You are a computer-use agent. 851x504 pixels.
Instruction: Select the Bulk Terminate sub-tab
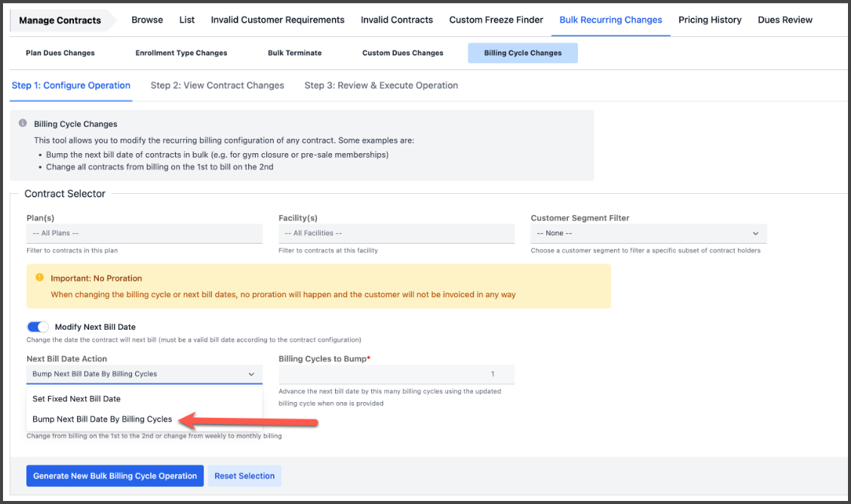[294, 53]
